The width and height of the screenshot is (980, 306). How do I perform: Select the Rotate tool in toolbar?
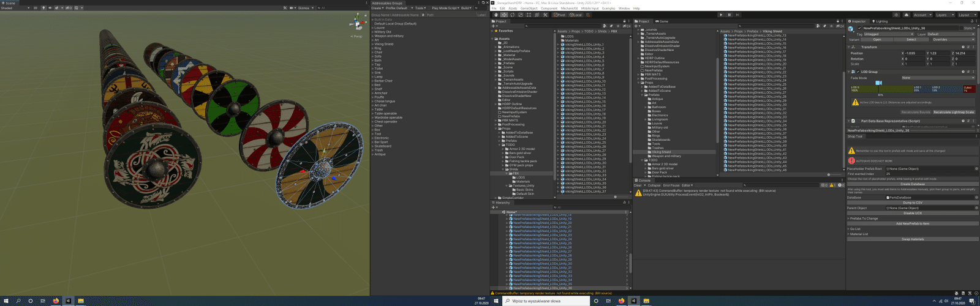tap(512, 15)
